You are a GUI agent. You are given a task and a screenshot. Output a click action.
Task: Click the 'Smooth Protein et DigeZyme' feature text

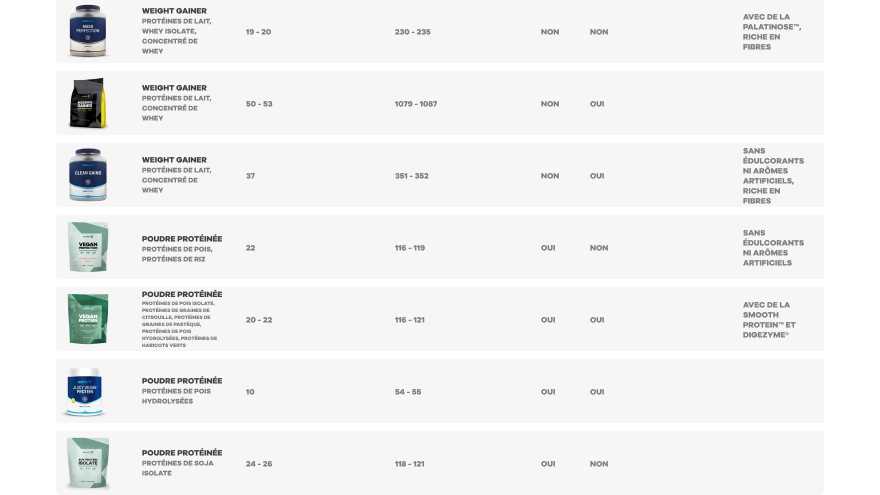(x=769, y=320)
